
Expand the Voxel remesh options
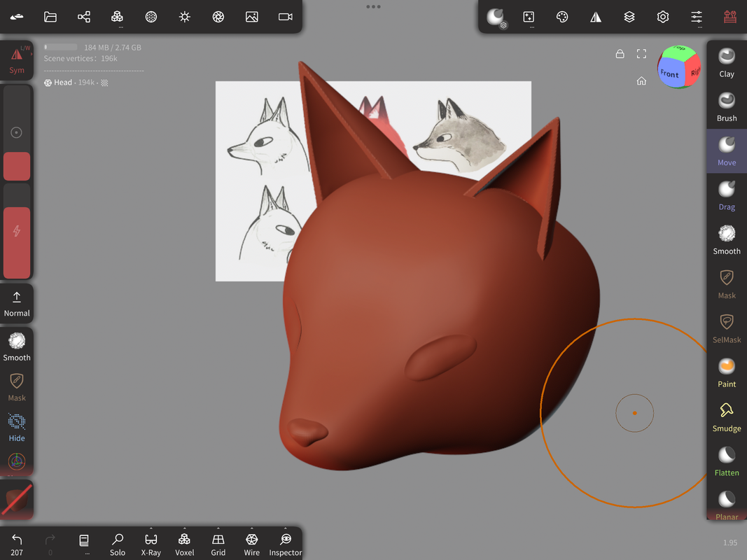185,543
